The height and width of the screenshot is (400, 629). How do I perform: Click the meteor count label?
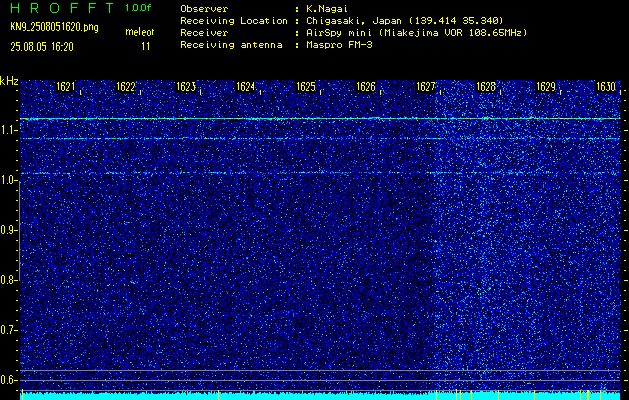140,32
